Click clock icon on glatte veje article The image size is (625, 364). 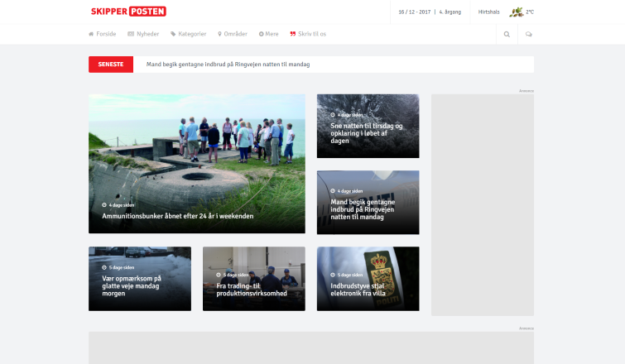point(104,268)
